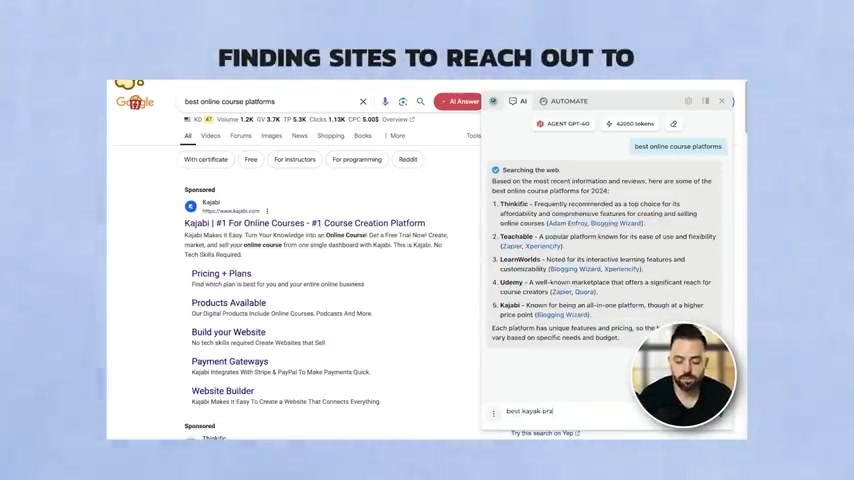Apply the Free filter chip
The height and width of the screenshot is (480, 854).
click(x=251, y=160)
